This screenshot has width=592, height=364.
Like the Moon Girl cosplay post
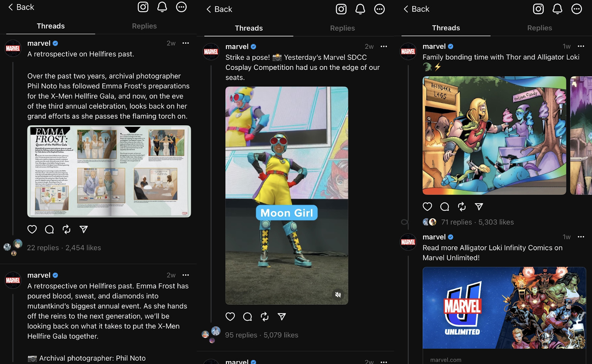(230, 317)
